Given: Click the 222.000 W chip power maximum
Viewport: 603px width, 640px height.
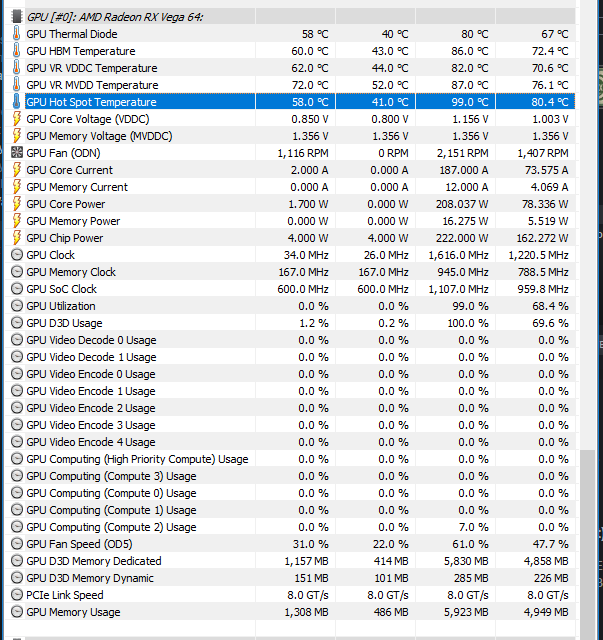Looking at the screenshot, I should [x=462, y=238].
